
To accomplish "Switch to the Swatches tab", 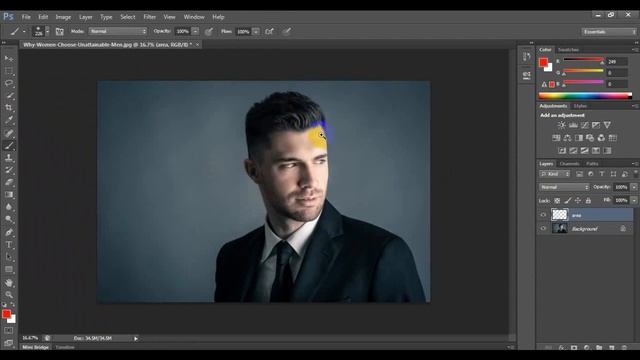I will click(569, 50).
